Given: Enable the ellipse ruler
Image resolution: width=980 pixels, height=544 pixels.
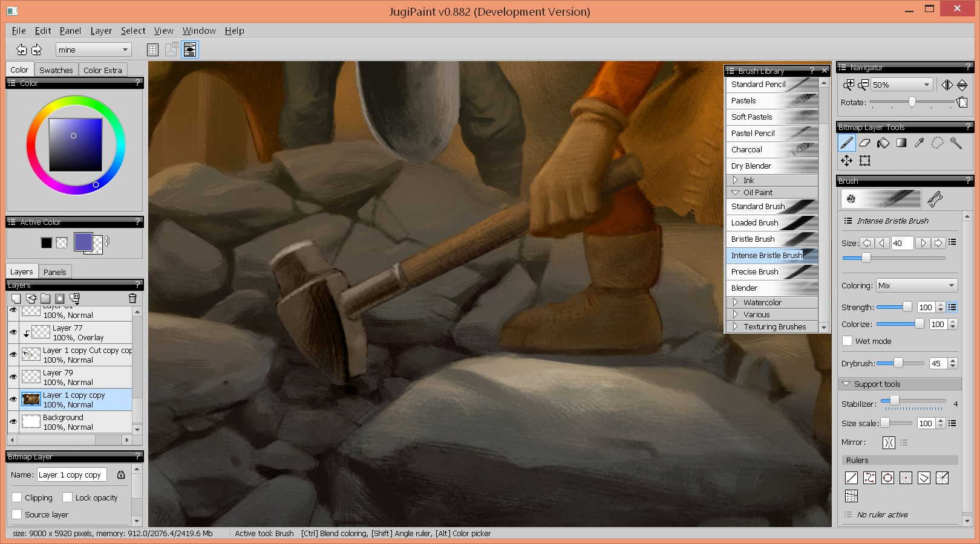Looking at the screenshot, I should [x=887, y=478].
